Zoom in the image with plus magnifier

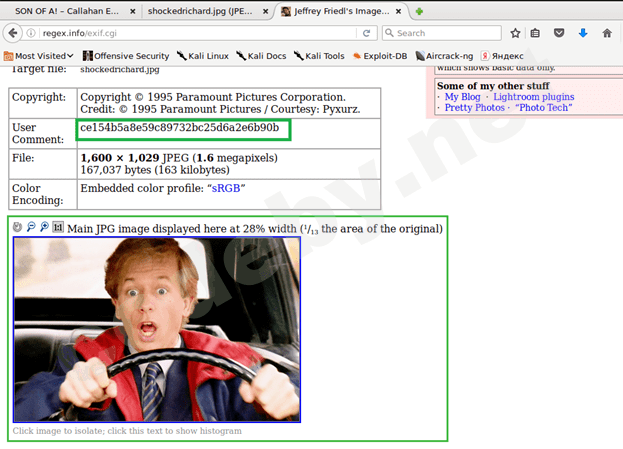[x=44, y=226]
